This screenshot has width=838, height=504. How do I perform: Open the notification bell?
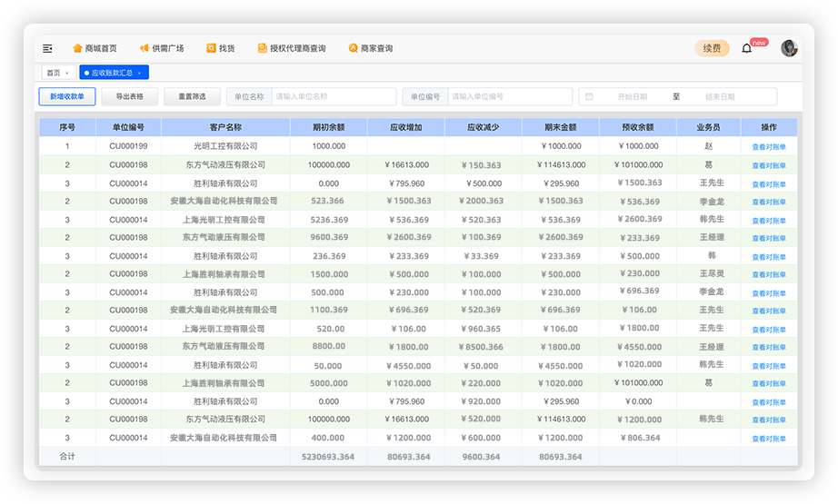coord(746,49)
